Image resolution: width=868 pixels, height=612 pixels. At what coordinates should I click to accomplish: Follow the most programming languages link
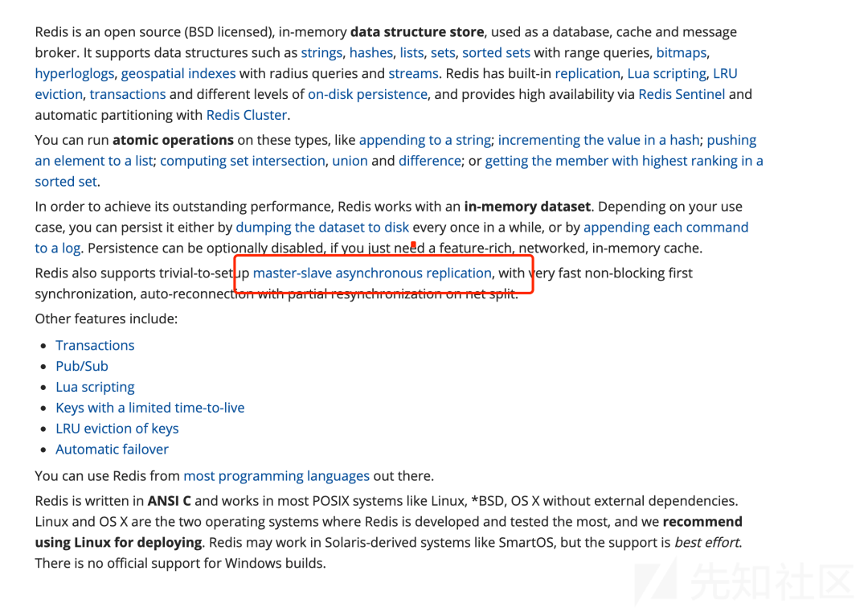point(276,476)
